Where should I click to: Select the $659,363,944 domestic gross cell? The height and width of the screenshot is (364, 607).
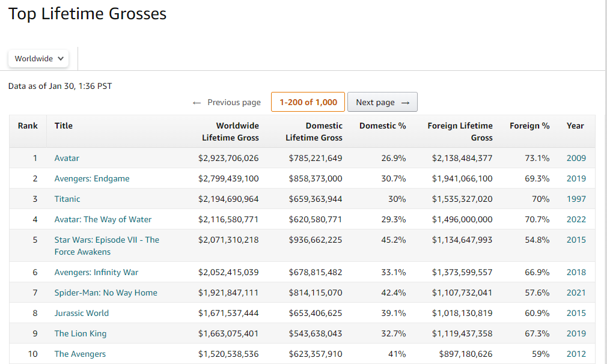[x=316, y=199]
